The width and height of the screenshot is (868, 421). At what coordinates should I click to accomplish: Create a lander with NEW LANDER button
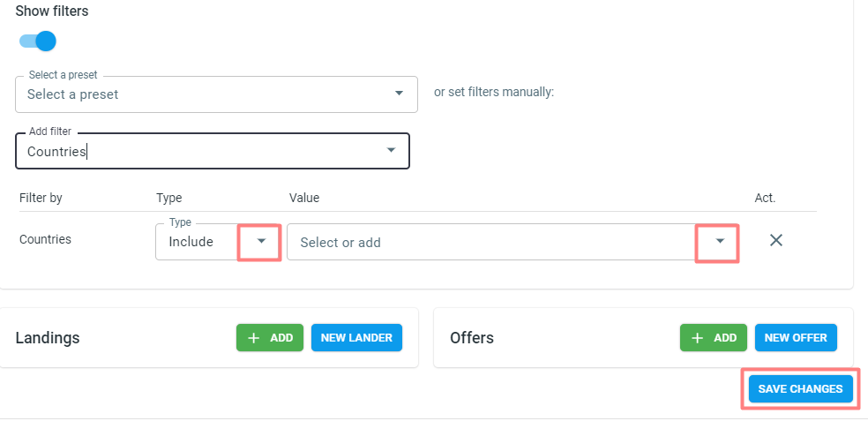(x=356, y=338)
